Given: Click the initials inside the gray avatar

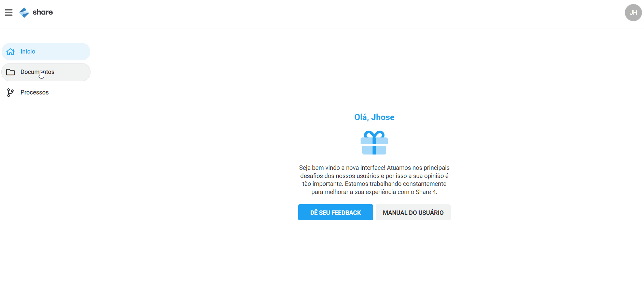Looking at the screenshot, I should pos(633,13).
